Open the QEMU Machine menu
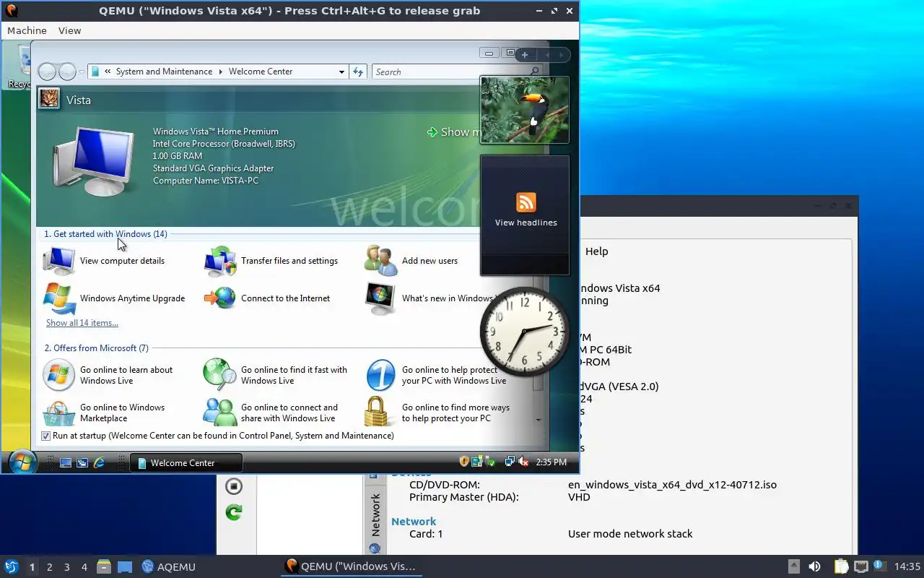 (x=27, y=30)
